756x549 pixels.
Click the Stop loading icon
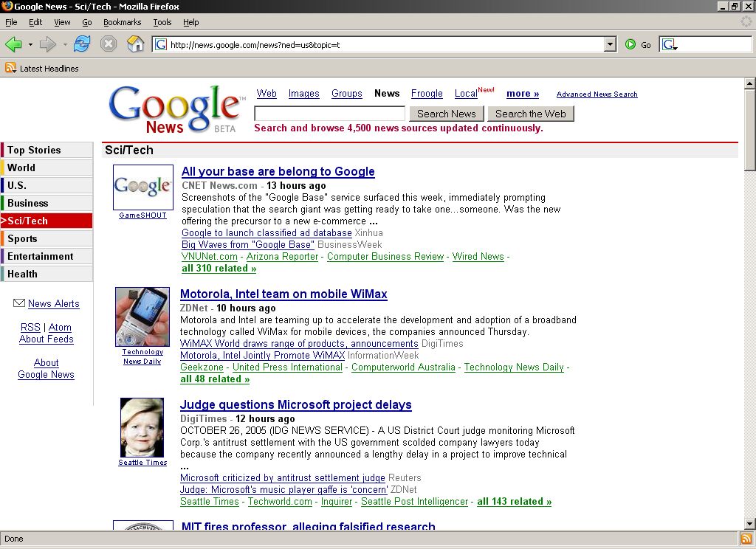(x=109, y=44)
